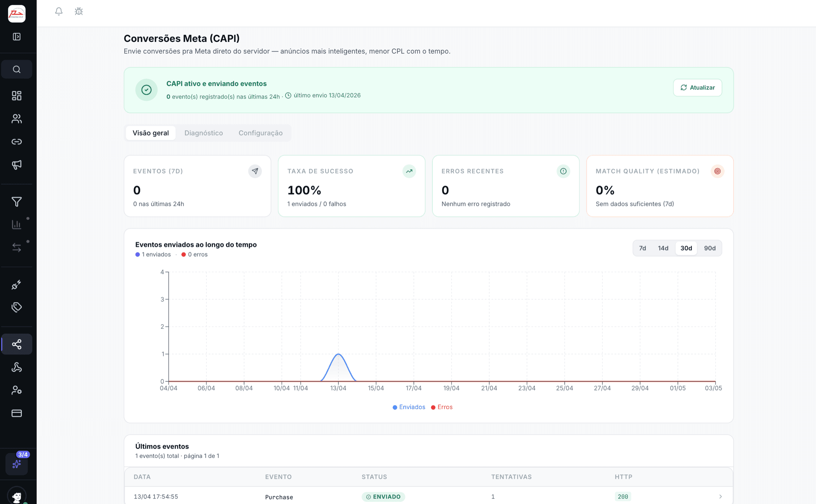816x504 pixels.
Task: Click the EVENTO column header
Action: click(278, 477)
